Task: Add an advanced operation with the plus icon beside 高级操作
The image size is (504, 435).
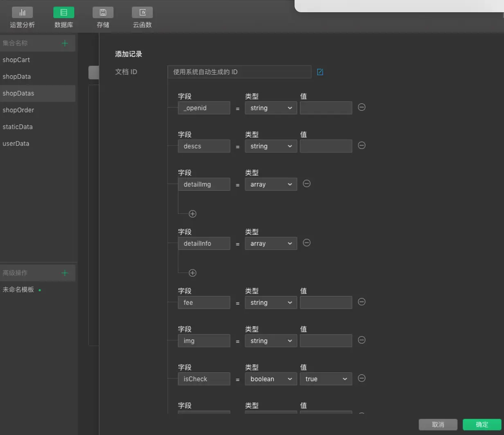Action: click(x=65, y=273)
